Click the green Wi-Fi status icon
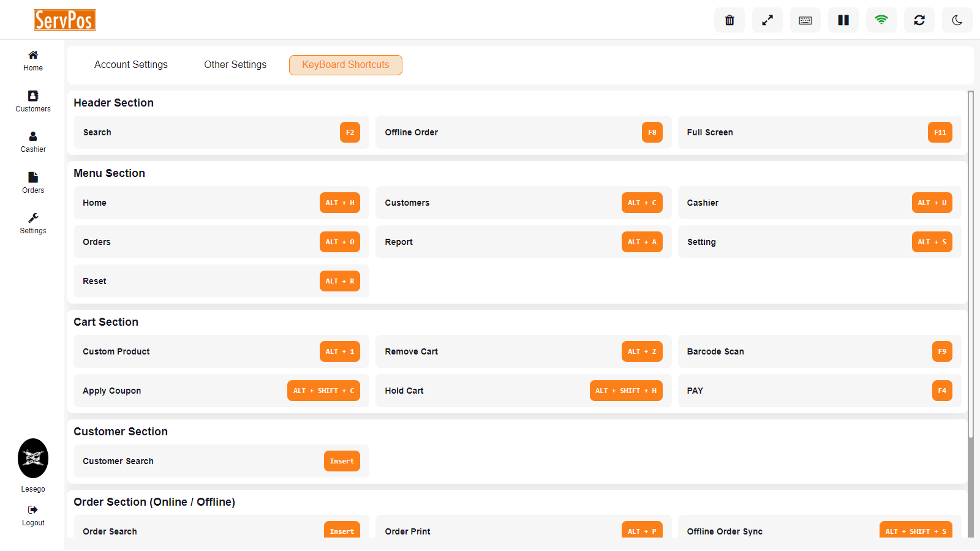This screenshot has height=551, width=980. [881, 20]
